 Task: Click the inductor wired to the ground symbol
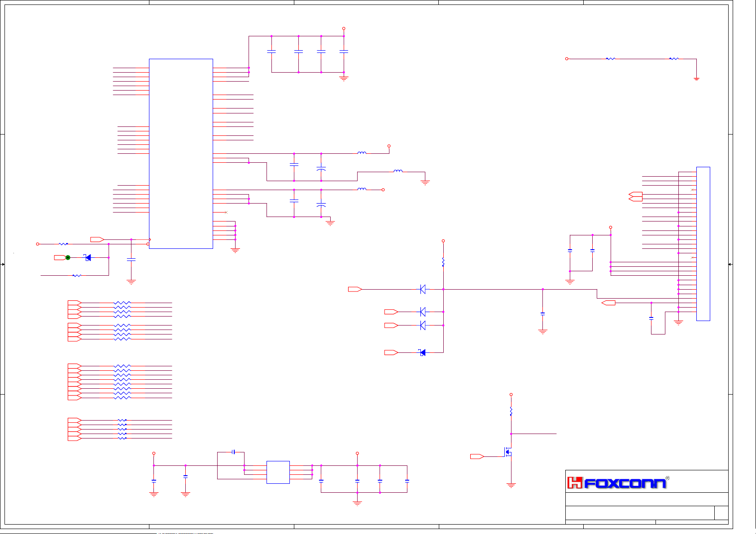[398, 171]
